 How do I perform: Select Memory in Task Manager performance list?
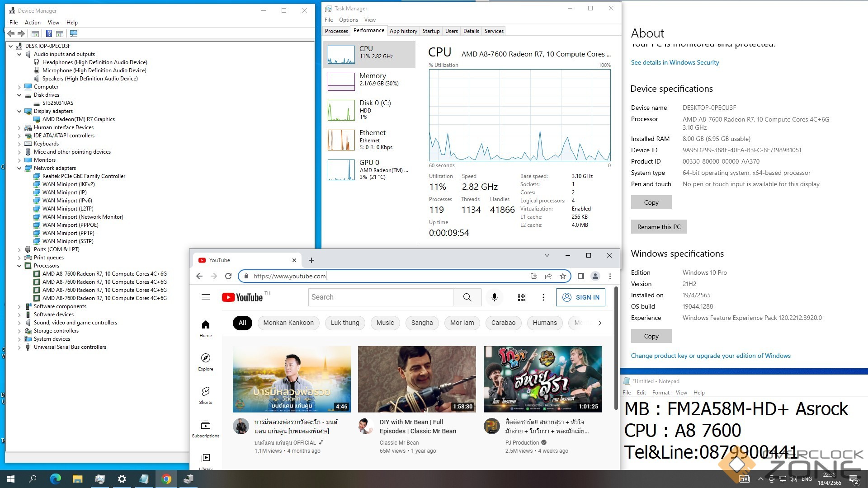click(369, 81)
